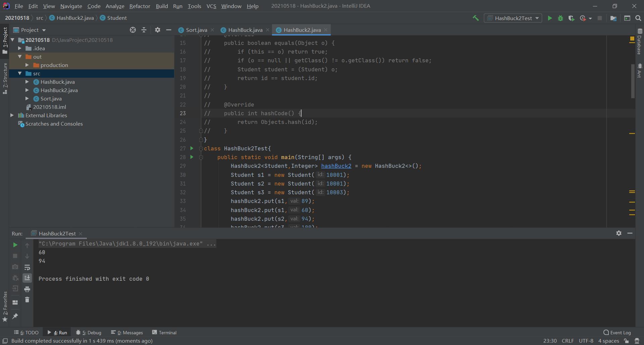644x345 pixels.
Task: Collapse the out folder
Action: pyautogui.click(x=20, y=57)
